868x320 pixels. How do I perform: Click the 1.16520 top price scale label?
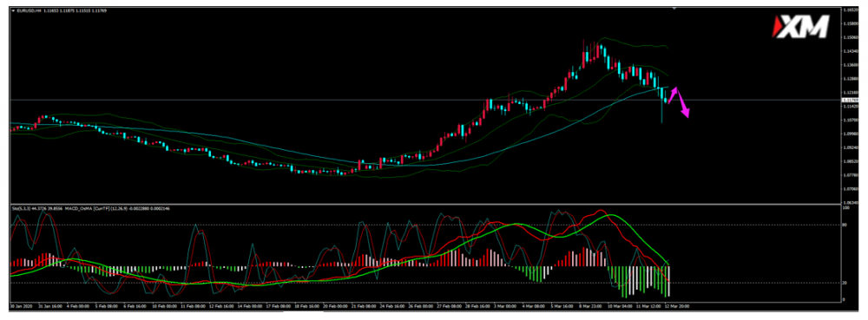click(x=851, y=10)
